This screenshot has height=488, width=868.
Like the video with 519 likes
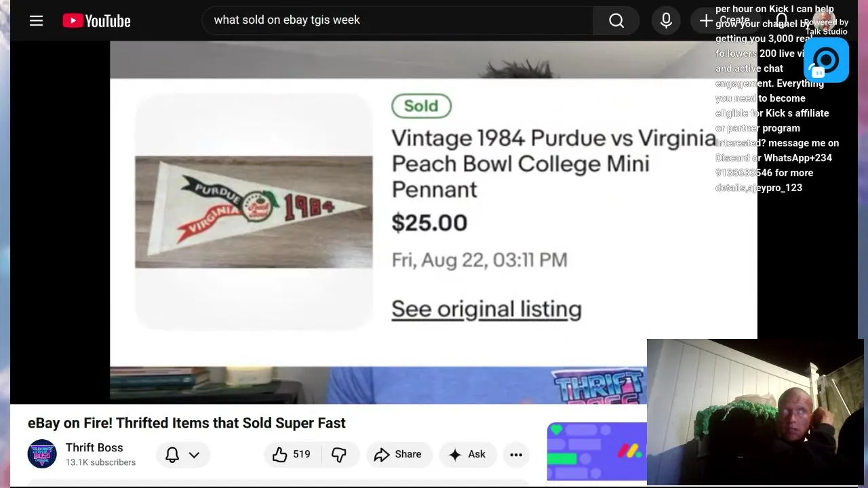point(292,455)
